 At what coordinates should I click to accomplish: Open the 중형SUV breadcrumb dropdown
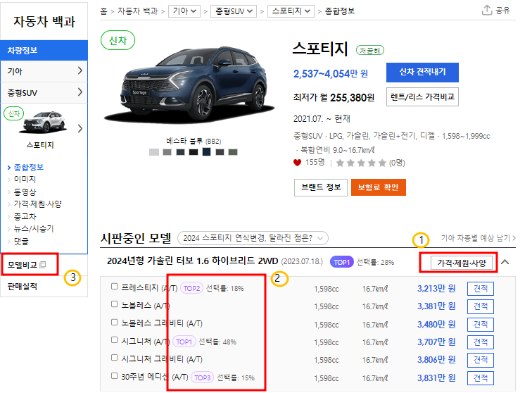coord(234,11)
